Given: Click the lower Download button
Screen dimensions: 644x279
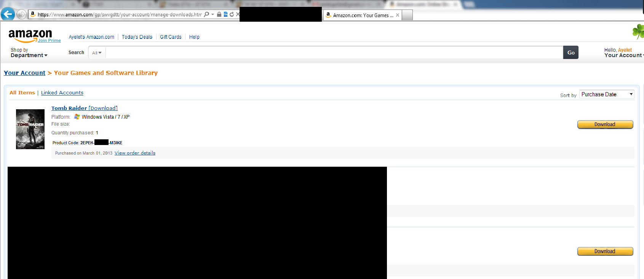Looking at the screenshot, I should pos(605,251).
